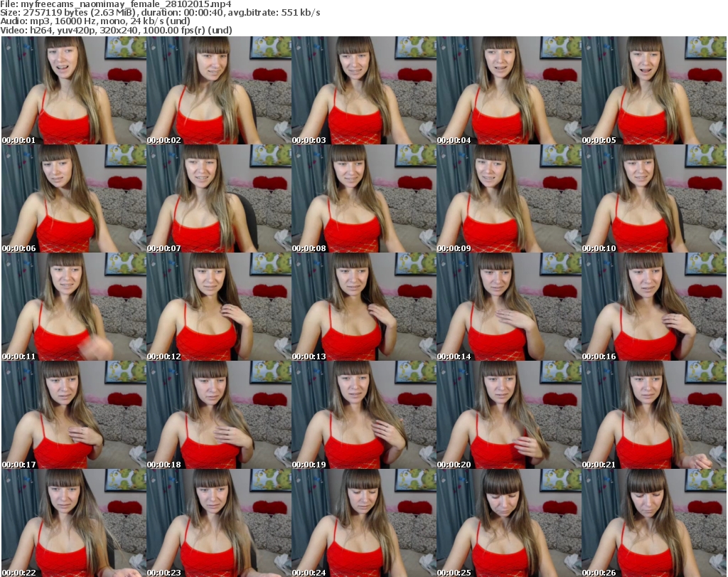Select the thumbnail stamped 00:00:07
This screenshot has height=577, width=728.
click(x=219, y=198)
